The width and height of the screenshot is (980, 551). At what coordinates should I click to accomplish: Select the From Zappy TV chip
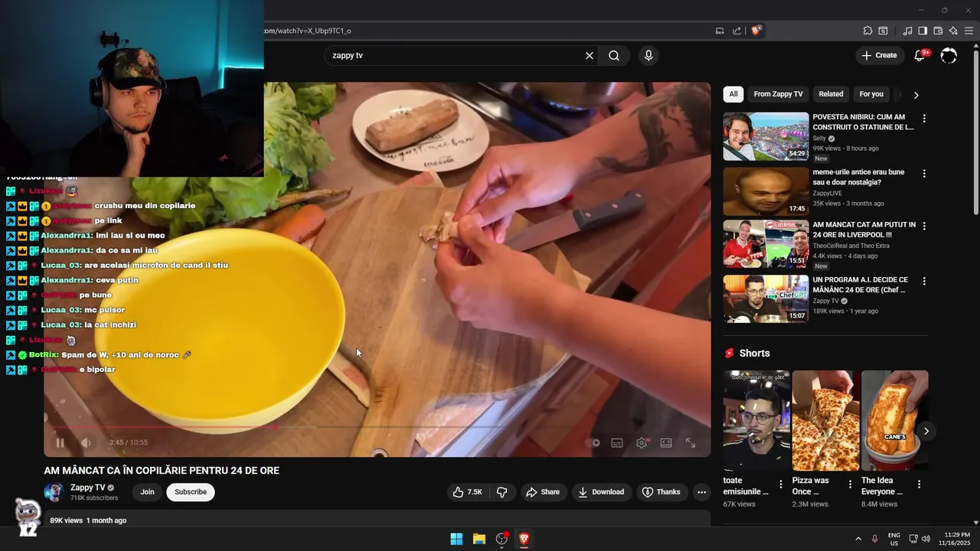778,94
